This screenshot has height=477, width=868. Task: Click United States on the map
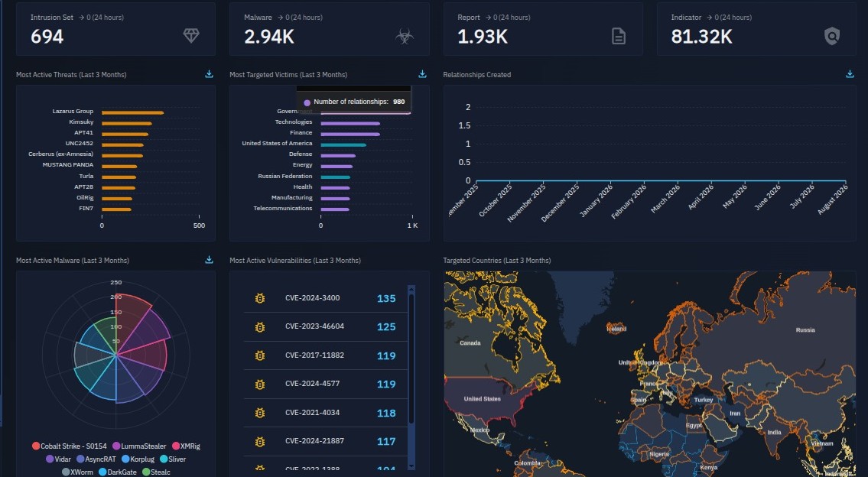482,399
